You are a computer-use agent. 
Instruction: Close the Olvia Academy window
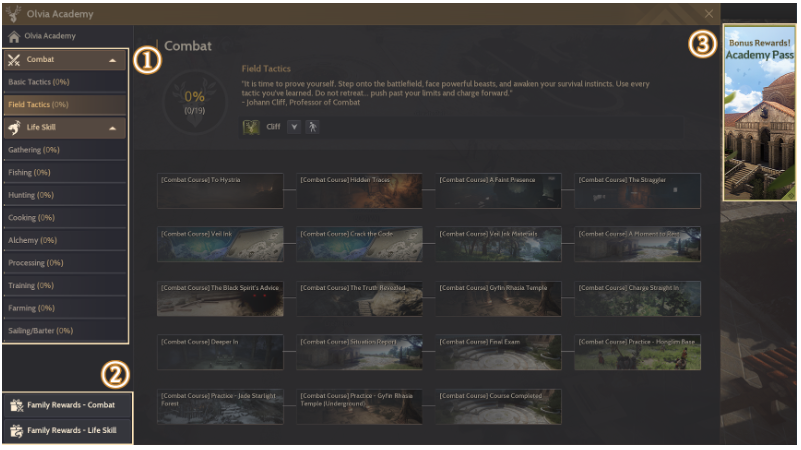click(x=709, y=14)
